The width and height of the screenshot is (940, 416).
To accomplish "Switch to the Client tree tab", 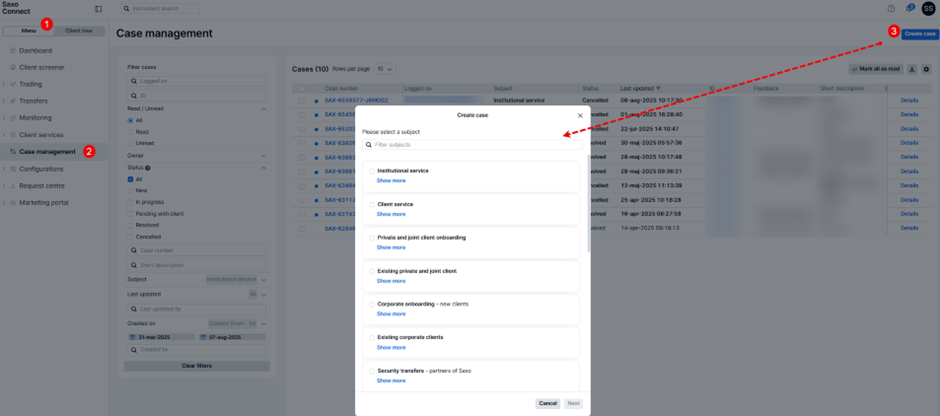I will pyautogui.click(x=79, y=31).
